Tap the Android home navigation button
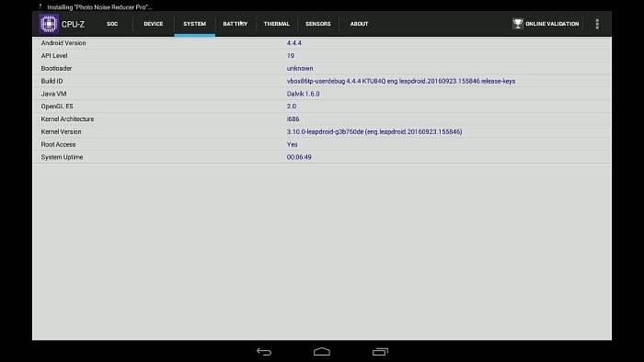The height and width of the screenshot is (362, 644). [x=322, y=351]
